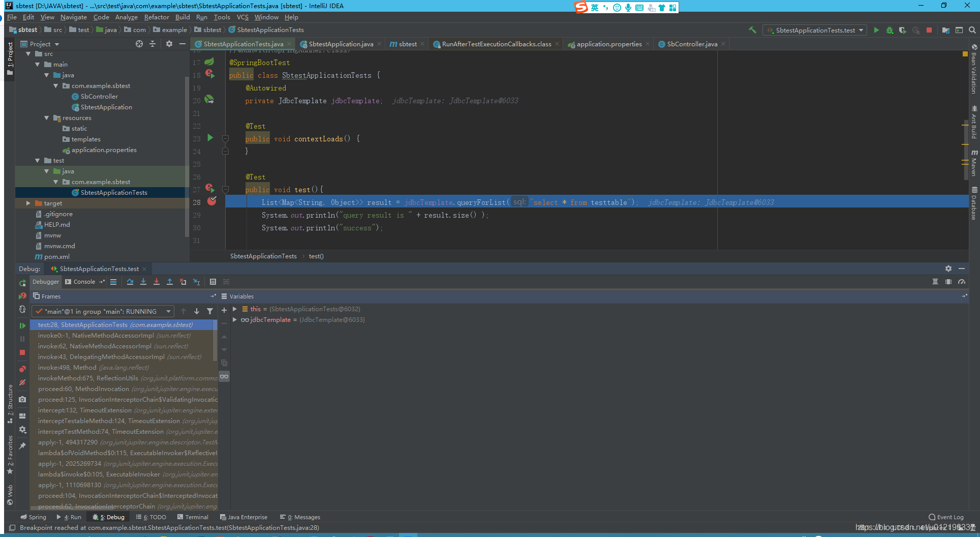
Task: Open View Breakpoints in the Debug sidebar
Action: pyautogui.click(x=22, y=369)
